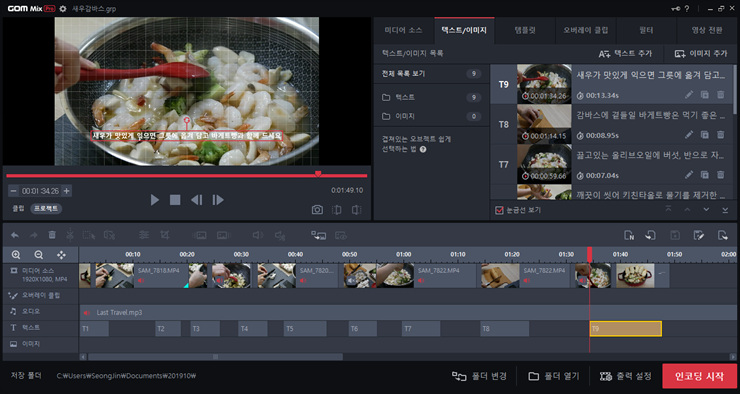Viewport: 740px width, 394px height.
Task: Open GOM Mix settings gear icon
Action: coord(63,8)
